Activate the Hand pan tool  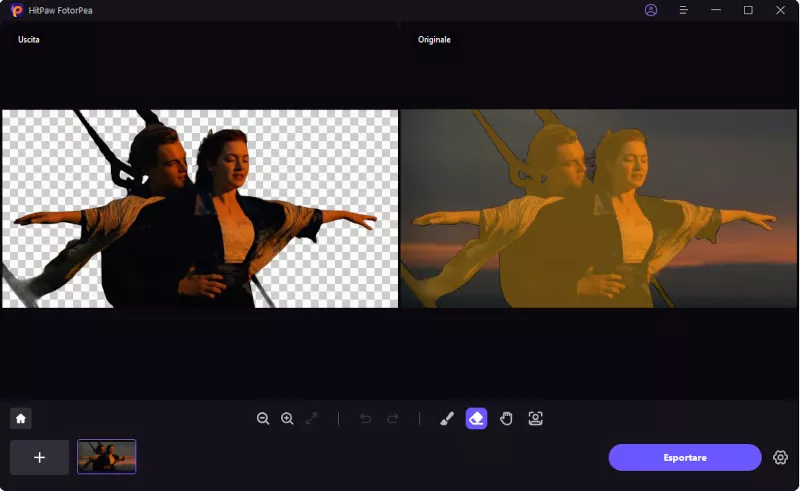point(506,419)
